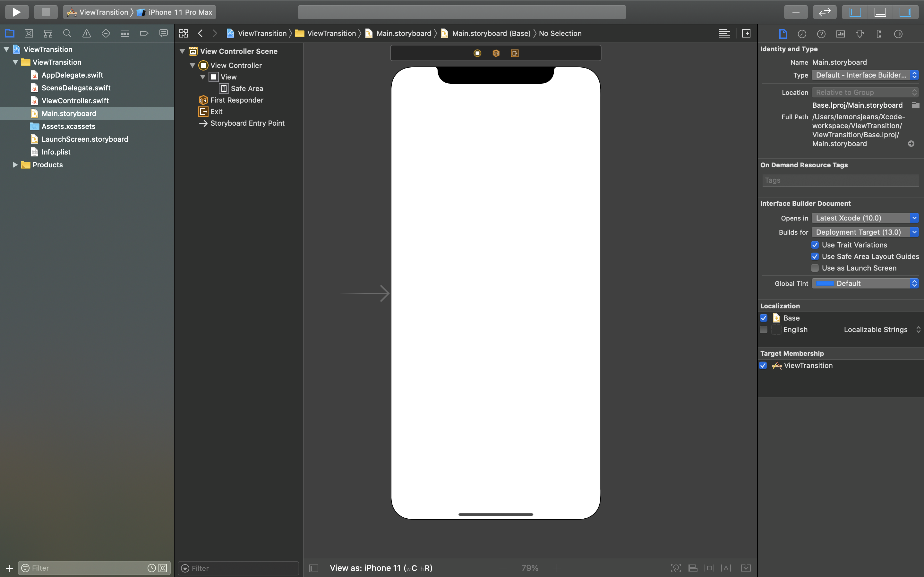Open the Attributes inspector icon
This screenshot has height=577, width=924.
point(860,34)
